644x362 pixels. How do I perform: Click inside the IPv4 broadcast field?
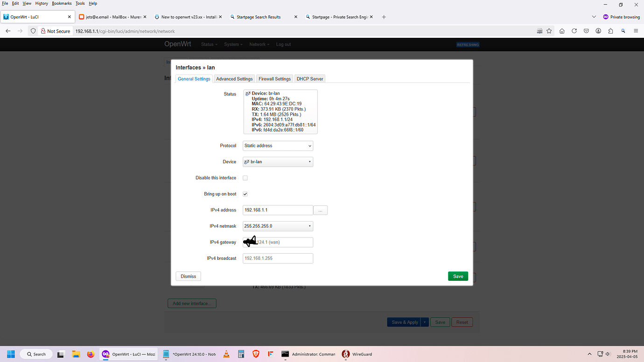pyautogui.click(x=278, y=258)
